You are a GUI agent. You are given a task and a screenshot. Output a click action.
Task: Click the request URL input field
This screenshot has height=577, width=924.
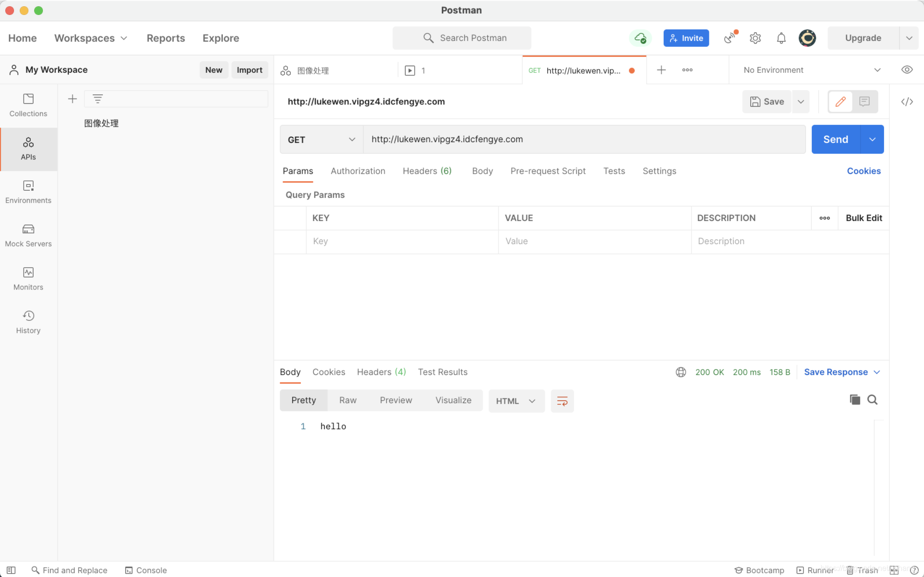coord(584,139)
